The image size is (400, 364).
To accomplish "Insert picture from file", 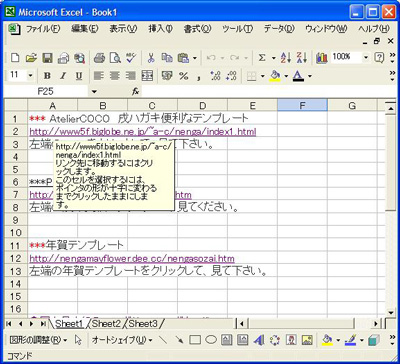I will pyautogui.click(x=307, y=340).
